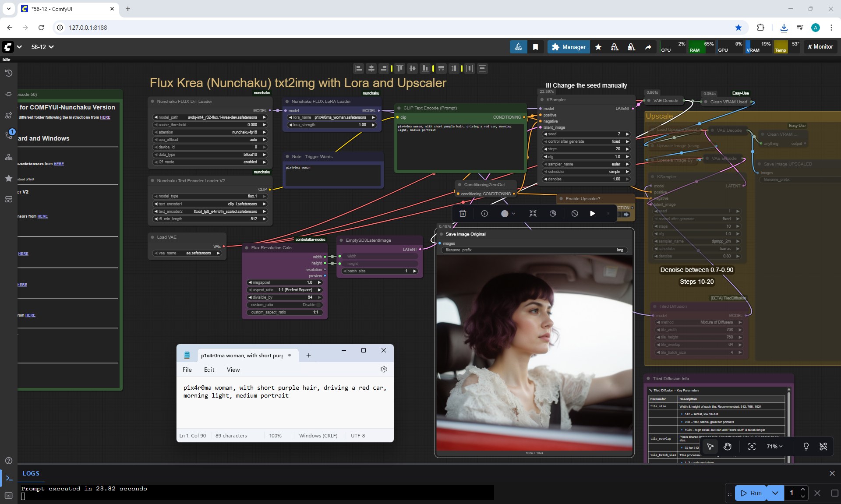The height and width of the screenshot is (504, 841).
Task: Open Notepad View menu
Action: coord(233,370)
